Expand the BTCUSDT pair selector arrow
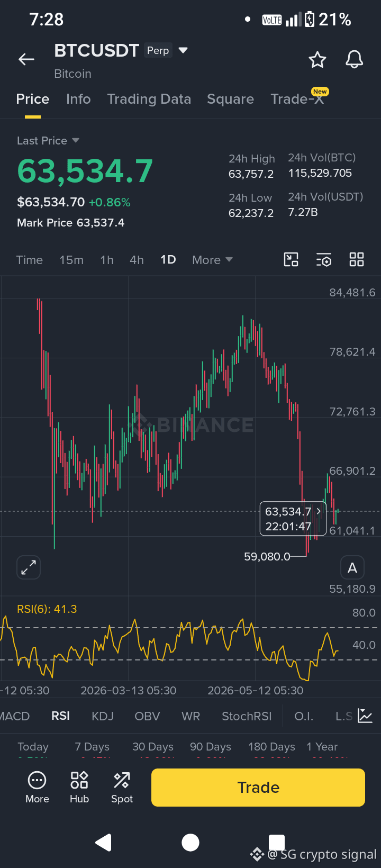Image resolution: width=381 pixels, height=868 pixels. click(183, 50)
